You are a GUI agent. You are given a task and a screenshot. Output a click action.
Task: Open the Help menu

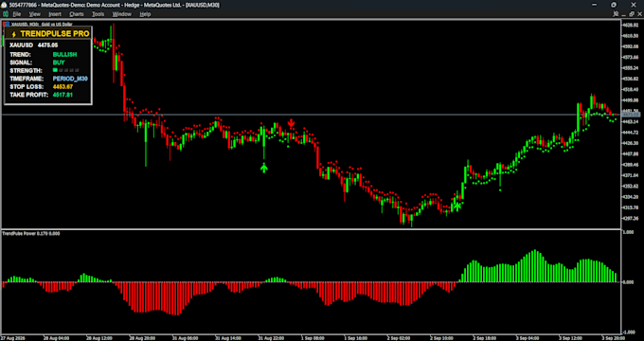[x=146, y=14]
